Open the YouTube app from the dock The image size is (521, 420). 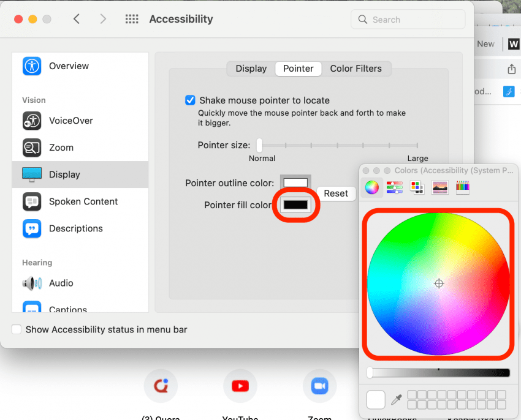pyautogui.click(x=240, y=386)
